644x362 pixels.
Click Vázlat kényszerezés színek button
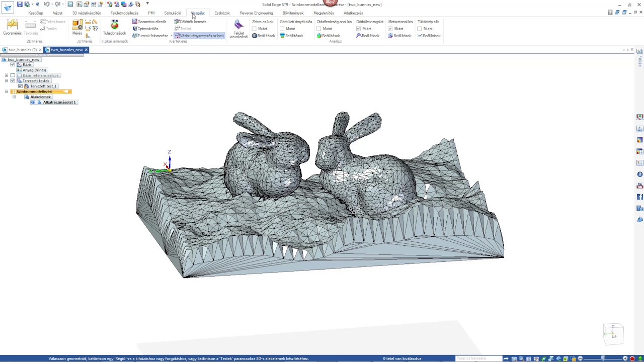(199, 36)
